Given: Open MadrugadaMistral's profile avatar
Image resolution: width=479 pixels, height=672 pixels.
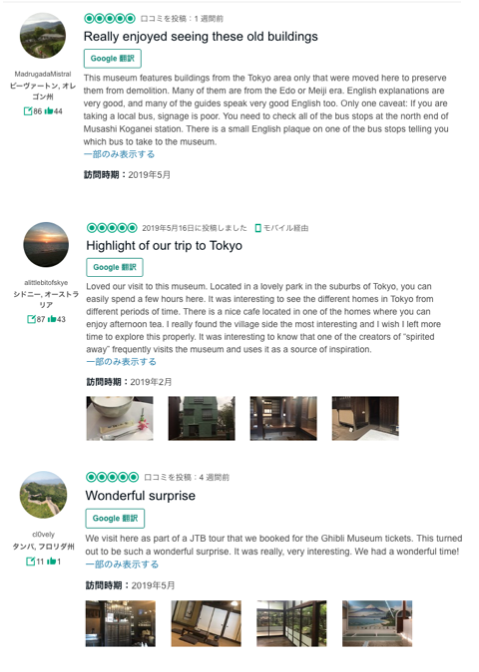Looking at the screenshot, I should pyautogui.click(x=43, y=36).
